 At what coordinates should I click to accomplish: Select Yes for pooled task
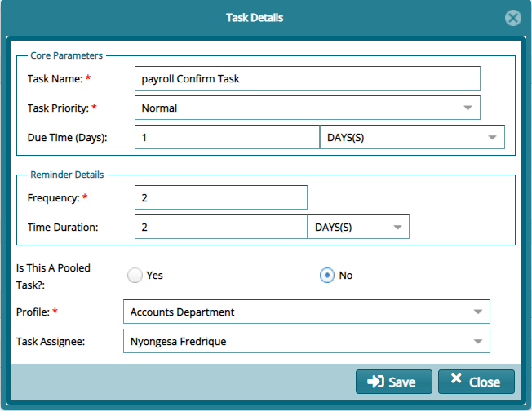(x=135, y=276)
